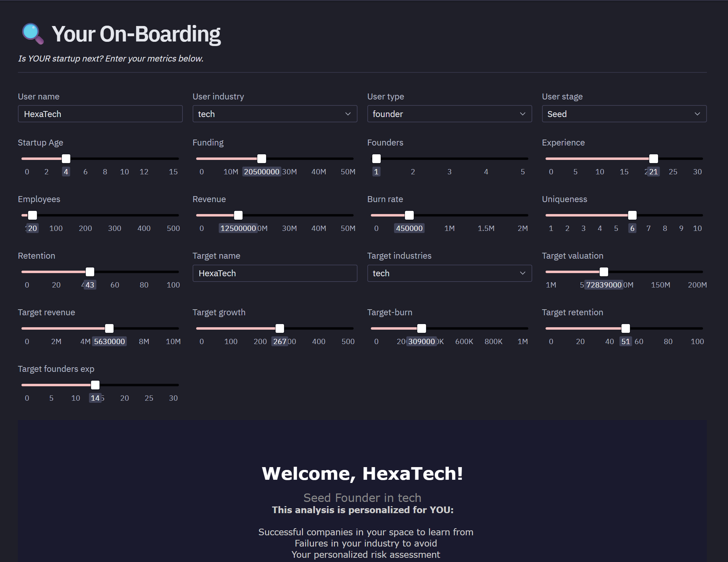Click the Revenue slider handle
Viewport: 728px width, 562px height.
238,215
